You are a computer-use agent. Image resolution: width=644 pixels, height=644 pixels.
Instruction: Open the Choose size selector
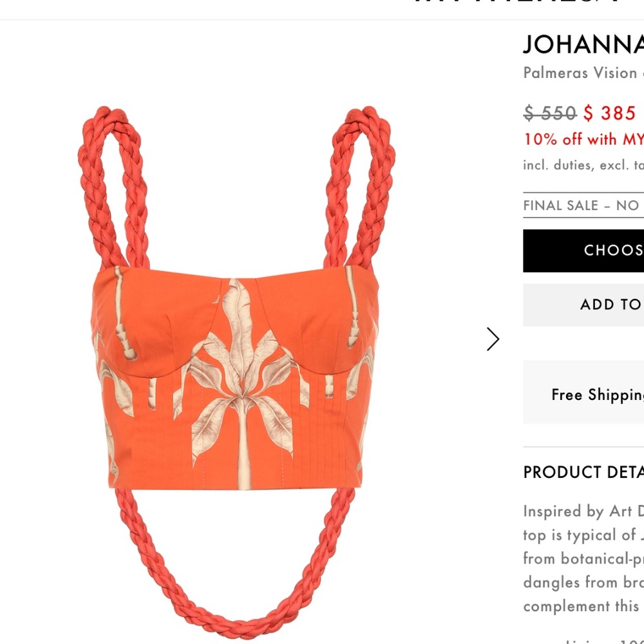point(583,251)
